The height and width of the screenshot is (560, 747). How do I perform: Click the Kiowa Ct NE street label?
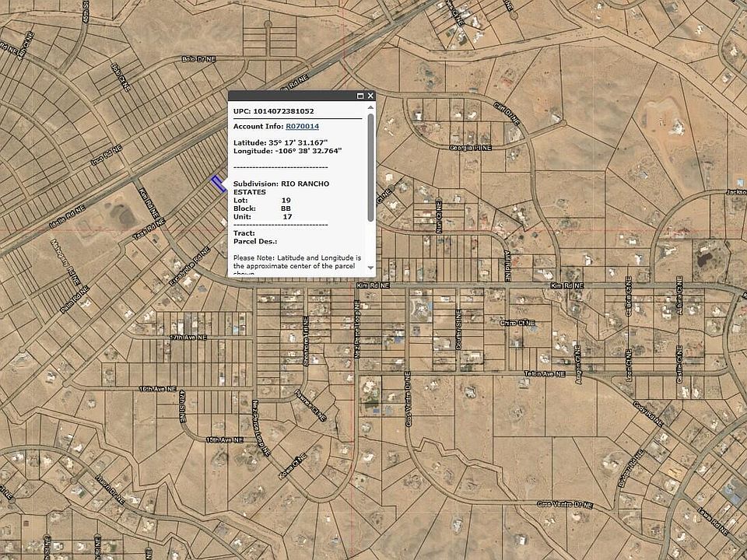(292, 466)
